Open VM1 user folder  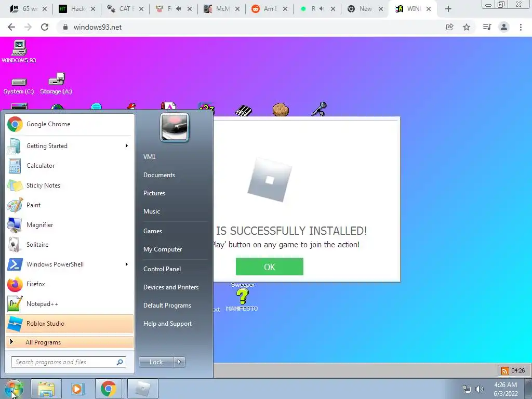[x=149, y=157]
